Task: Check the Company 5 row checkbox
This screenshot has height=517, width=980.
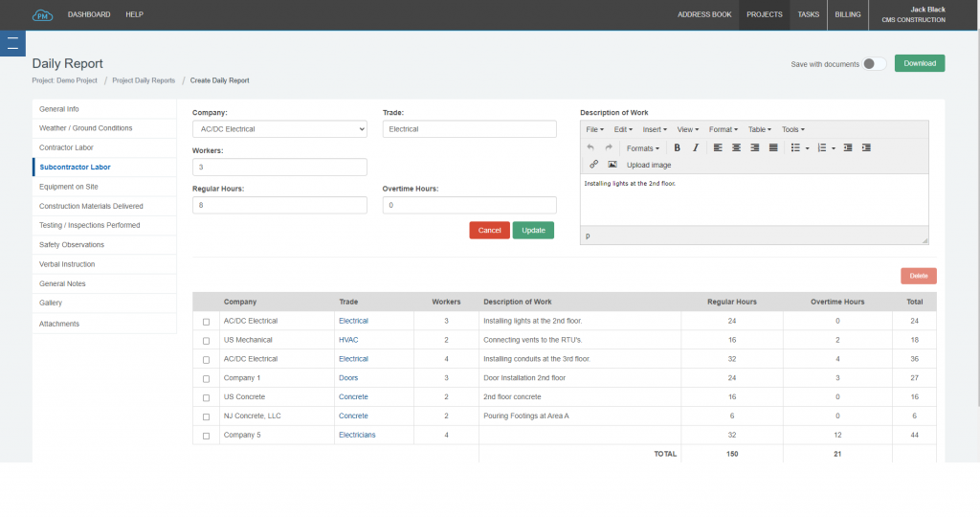Action: (x=207, y=436)
